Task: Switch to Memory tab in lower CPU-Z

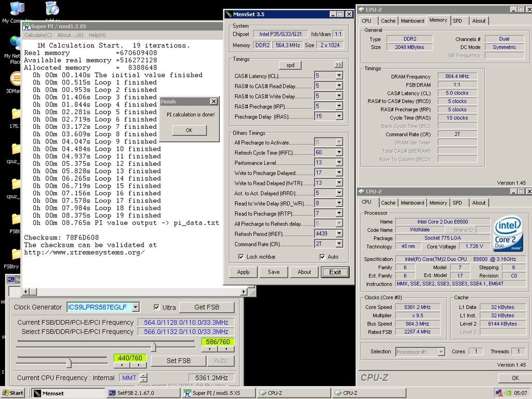Action: (438, 203)
